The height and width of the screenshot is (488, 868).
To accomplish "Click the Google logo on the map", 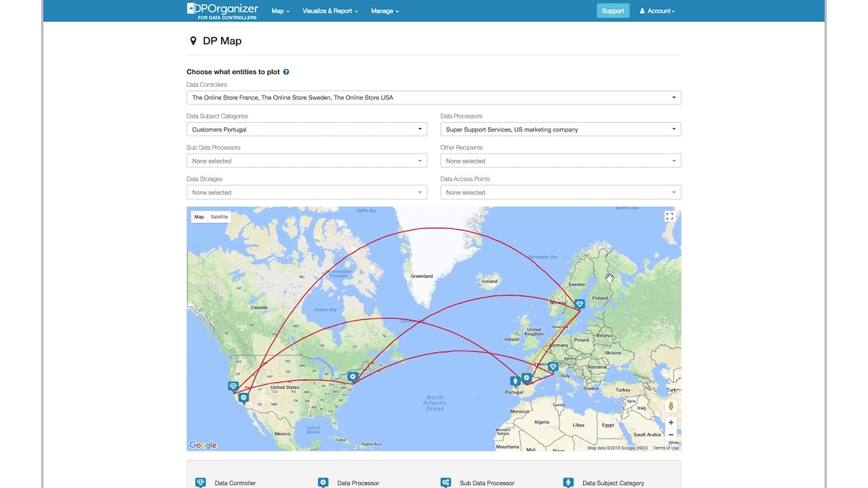I will coord(203,445).
